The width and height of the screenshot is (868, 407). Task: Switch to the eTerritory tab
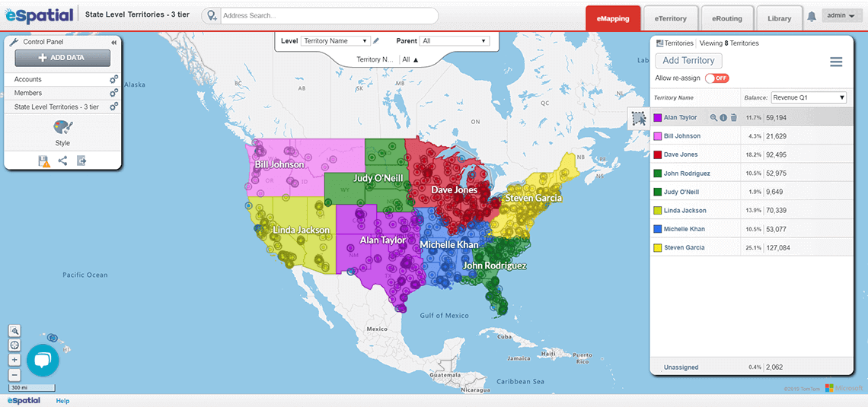tap(670, 18)
